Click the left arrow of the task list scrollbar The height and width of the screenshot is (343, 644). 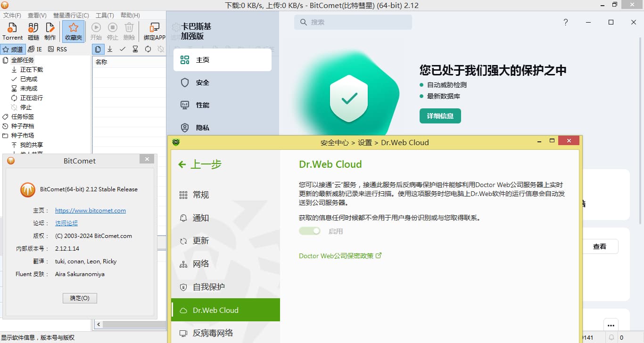tap(98, 325)
